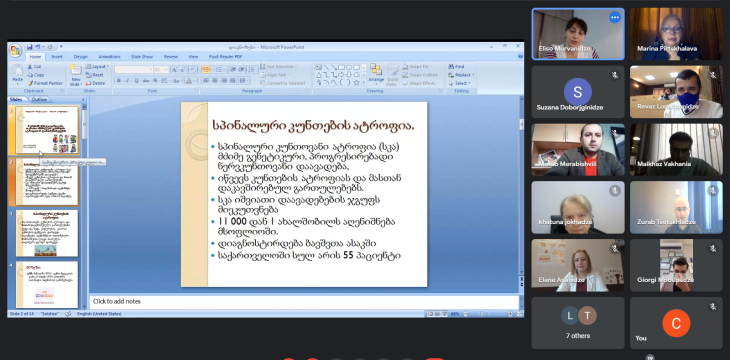Click Find in the Editing group

pyautogui.click(x=456, y=67)
